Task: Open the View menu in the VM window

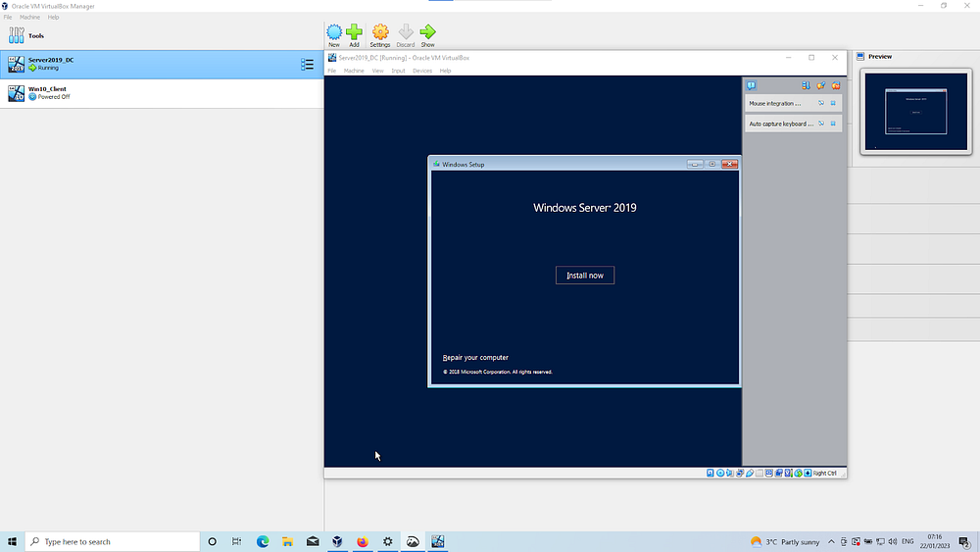Action: tap(377, 71)
